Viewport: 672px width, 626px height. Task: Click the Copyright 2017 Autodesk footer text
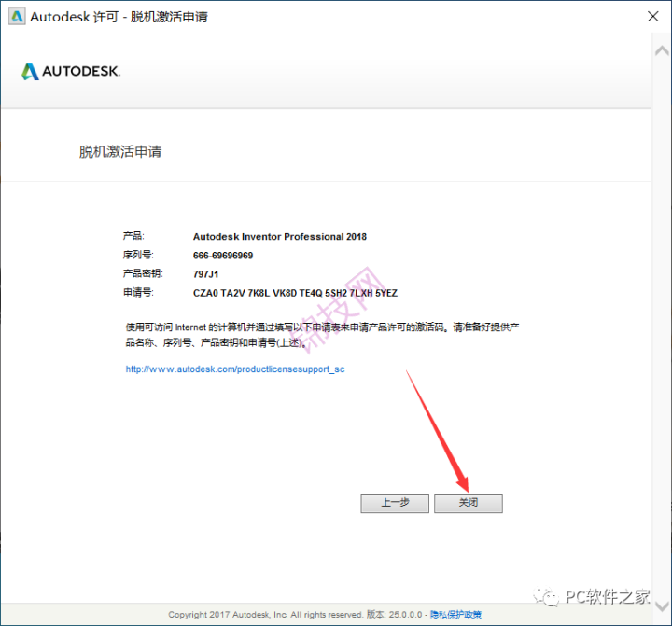265,615
